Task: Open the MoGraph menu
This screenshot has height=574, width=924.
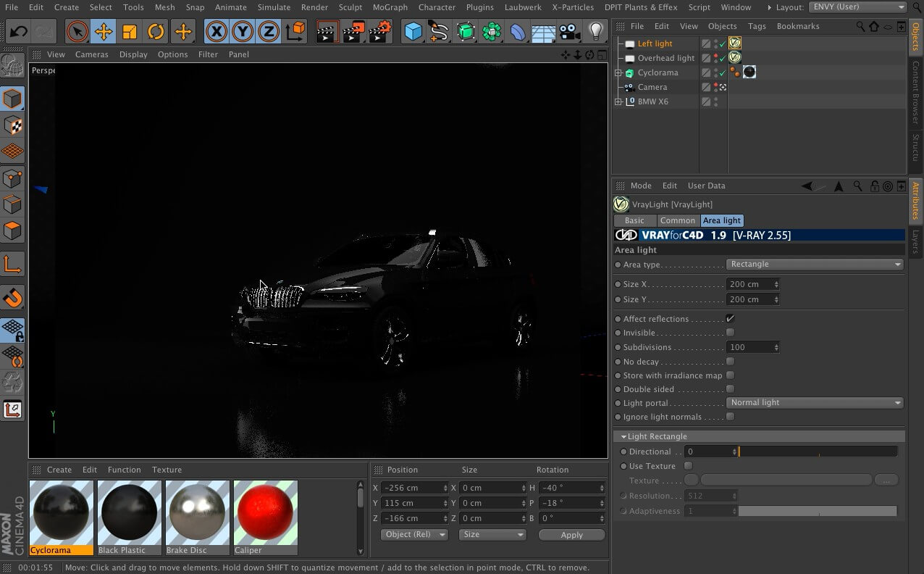Action: [390, 7]
